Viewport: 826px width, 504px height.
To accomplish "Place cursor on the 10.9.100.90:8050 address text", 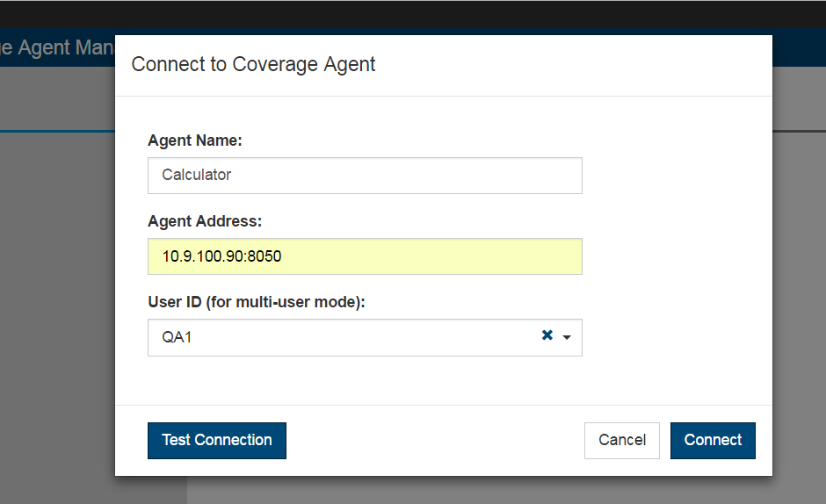I will coord(221,256).
